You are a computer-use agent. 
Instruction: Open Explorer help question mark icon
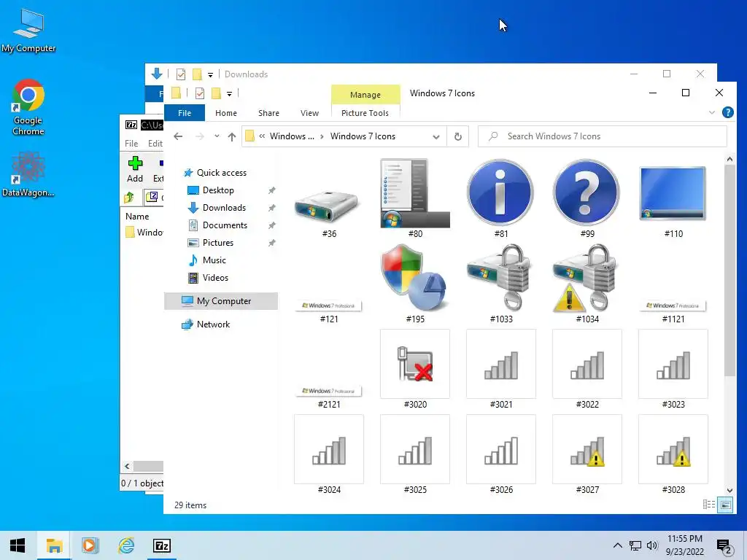coord(727,112)
